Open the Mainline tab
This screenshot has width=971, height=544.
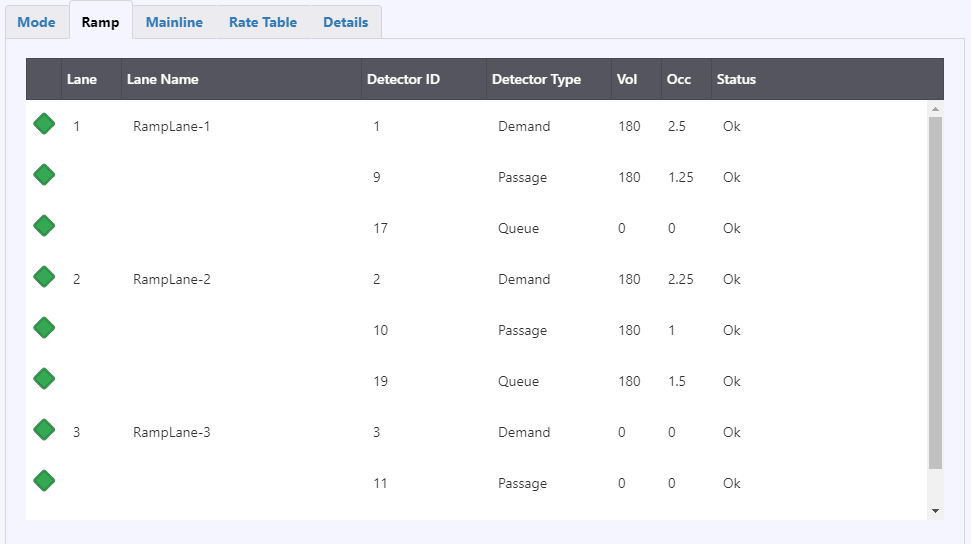[174, 22]
